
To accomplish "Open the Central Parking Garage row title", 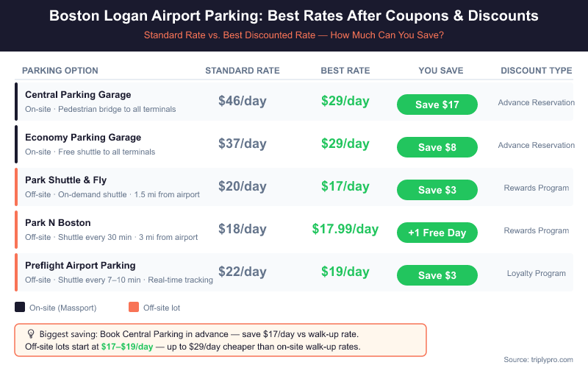I will [x=78, y=95].
